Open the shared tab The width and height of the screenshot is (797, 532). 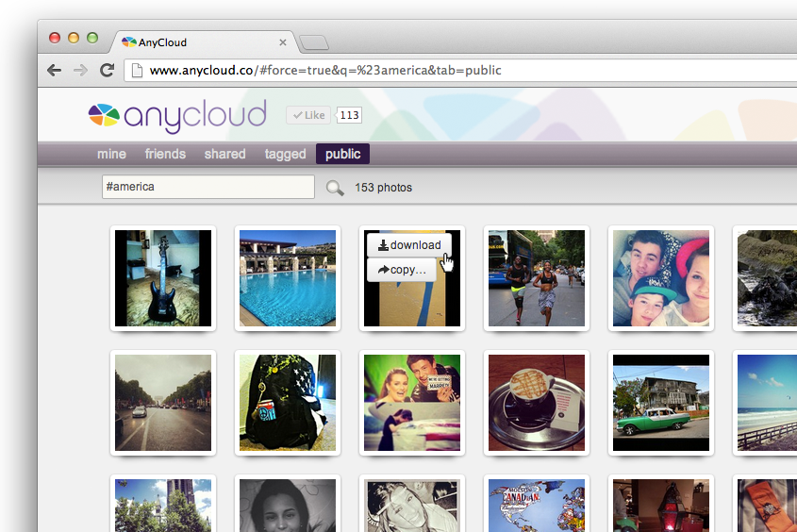[x=225, y=154]
